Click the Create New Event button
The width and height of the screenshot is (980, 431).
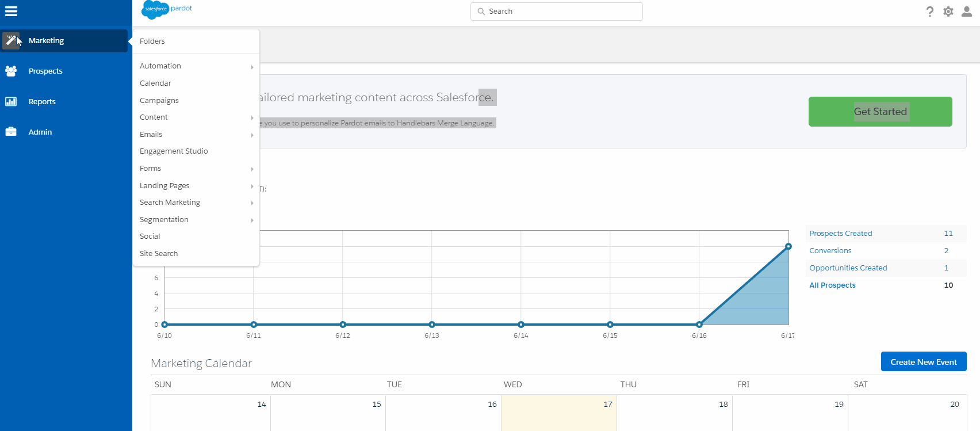[924, 362]
